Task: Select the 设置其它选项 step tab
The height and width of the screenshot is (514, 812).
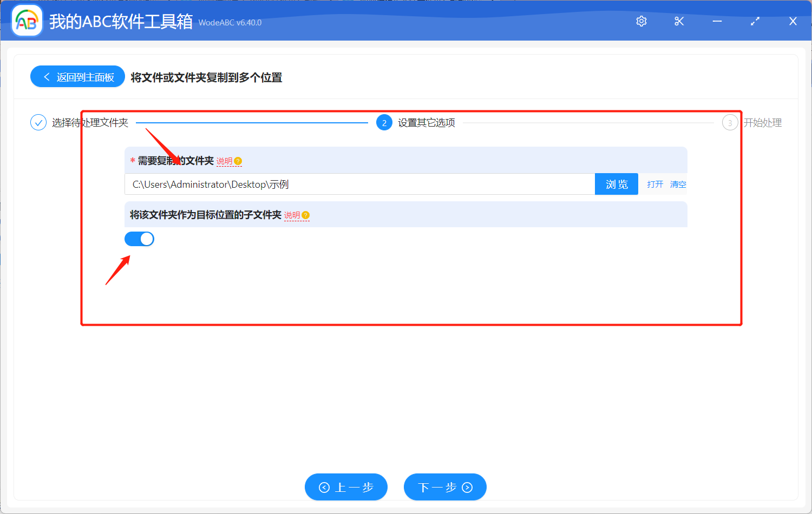Action: click(427, 122)
